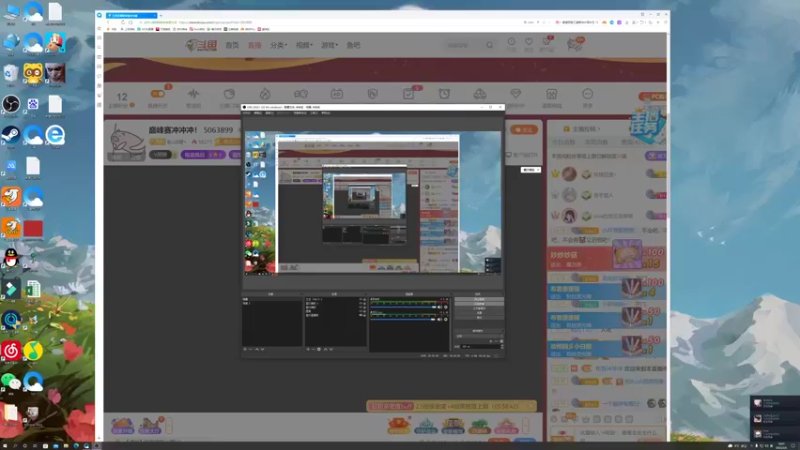The height and width of the screenshot is (450, 800).
Task: Expand the 分类 dropdown on Douyu nav
Action: [x=279, y=45]
